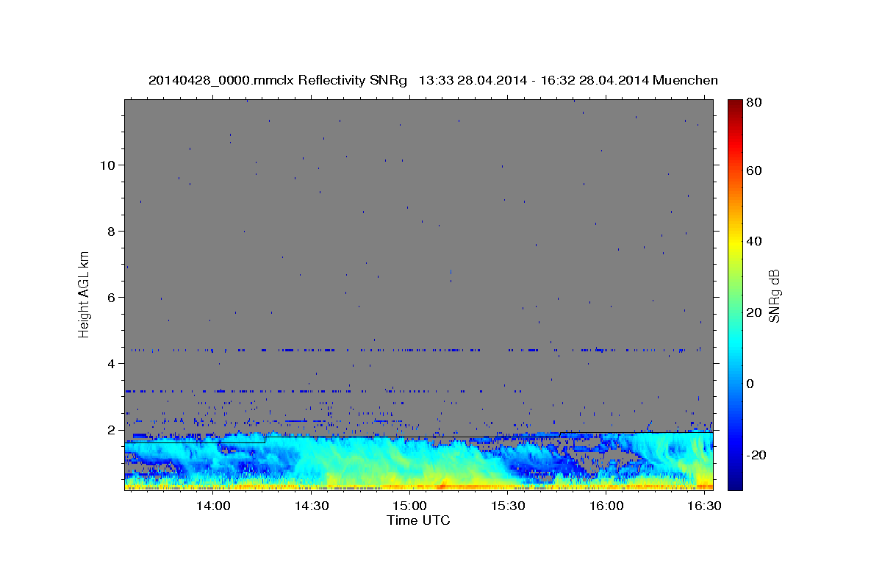Click the height tick label 4
Screen dimensions: 882x588
(x=111, y=363)
